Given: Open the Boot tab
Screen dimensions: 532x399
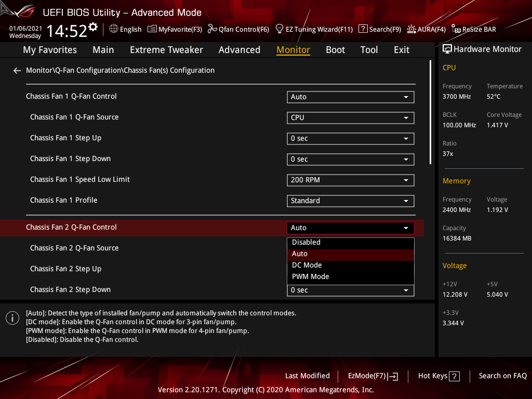Looking at the screenshot, I should pyautogui.click(x=335, y=50).
